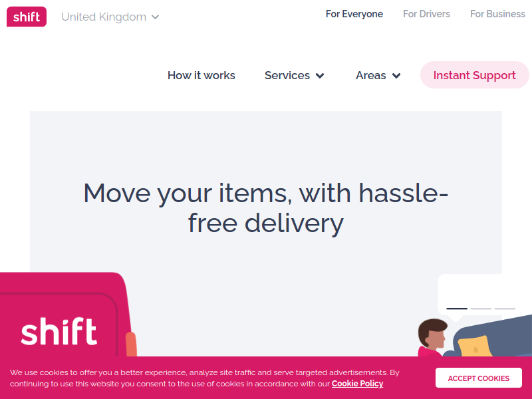Switch to the For Drivers tab
The width and height of the screenshot is (532, 399).
[x=426, y=14]
